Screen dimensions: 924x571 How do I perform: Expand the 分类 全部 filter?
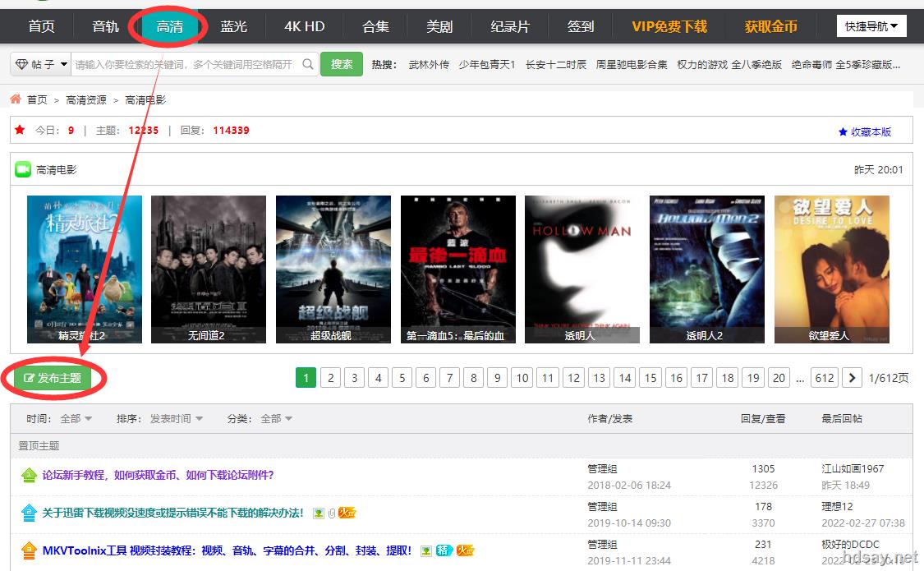coord(276,418)
